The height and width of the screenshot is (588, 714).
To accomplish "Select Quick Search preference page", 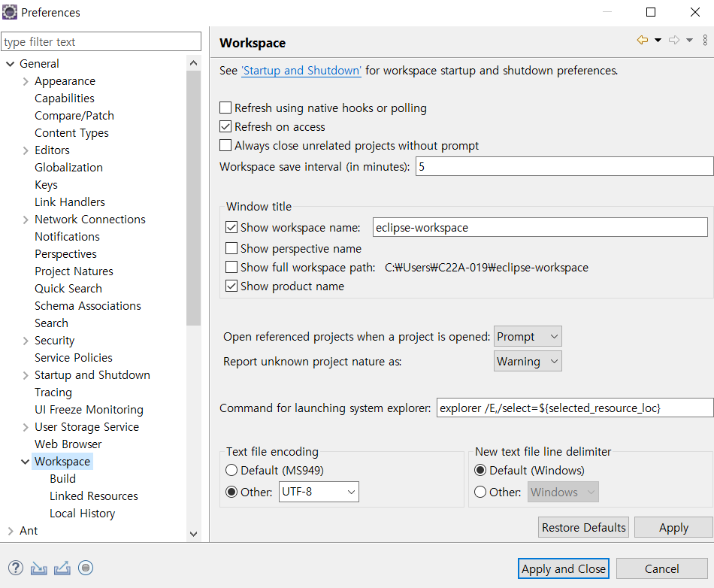I will [x=68, y=289].
